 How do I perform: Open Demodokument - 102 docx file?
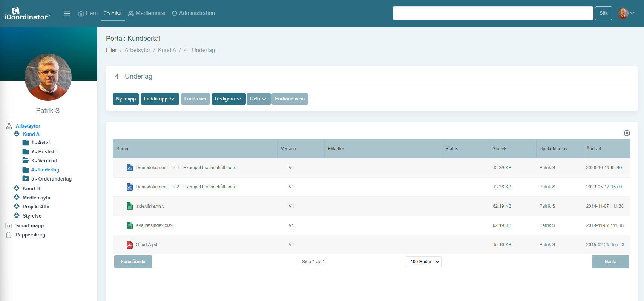point(186,187)
